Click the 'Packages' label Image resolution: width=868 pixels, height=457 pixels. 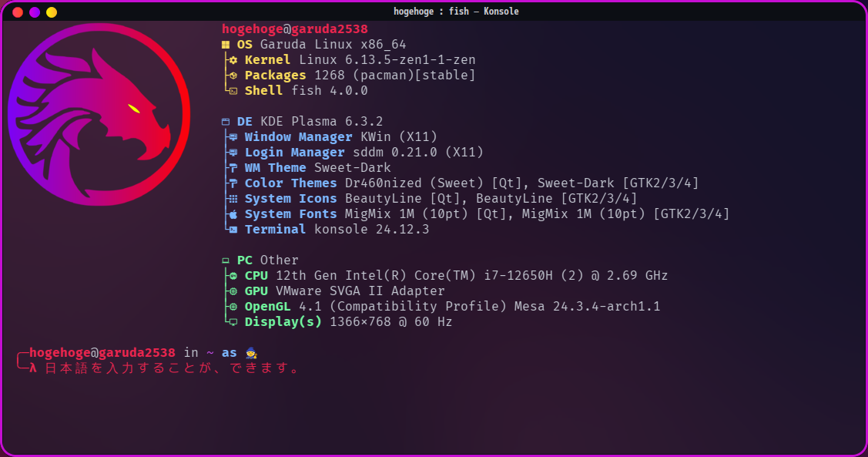click(x=275, y=76)
